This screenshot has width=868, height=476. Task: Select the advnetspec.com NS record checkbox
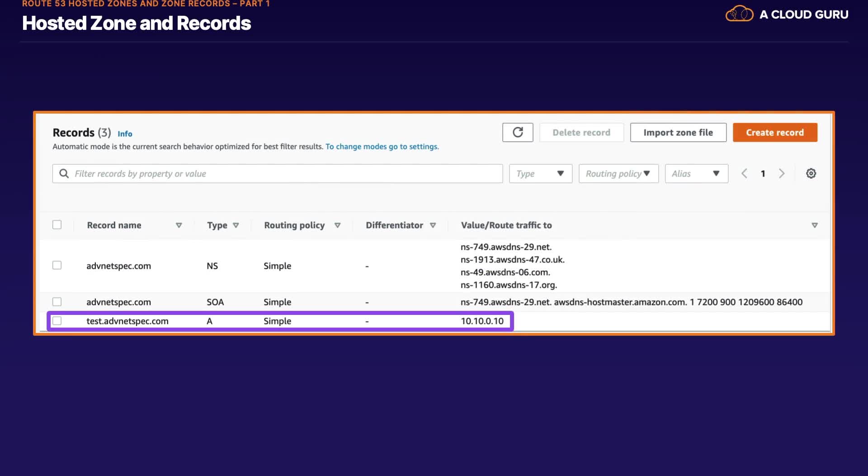click(57, 265)
